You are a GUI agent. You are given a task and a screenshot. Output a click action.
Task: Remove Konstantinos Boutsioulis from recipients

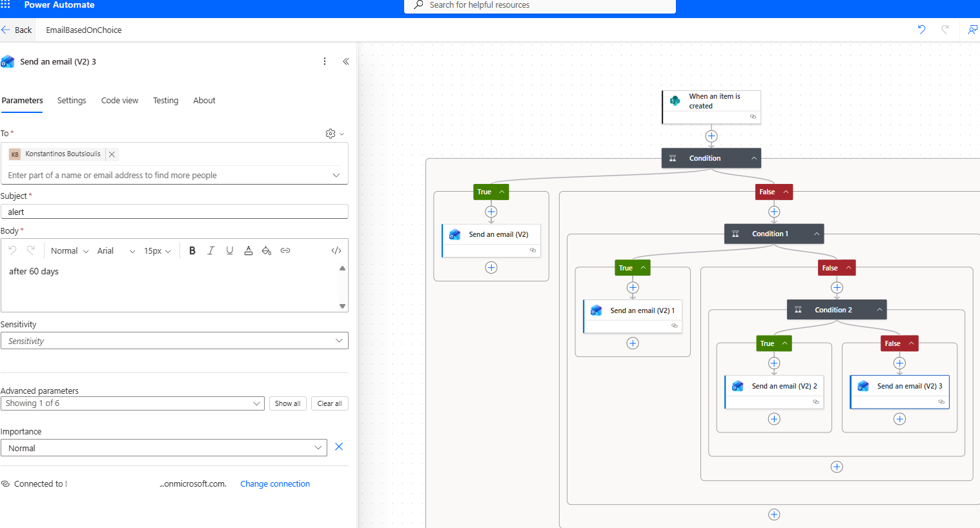(112, 154)
